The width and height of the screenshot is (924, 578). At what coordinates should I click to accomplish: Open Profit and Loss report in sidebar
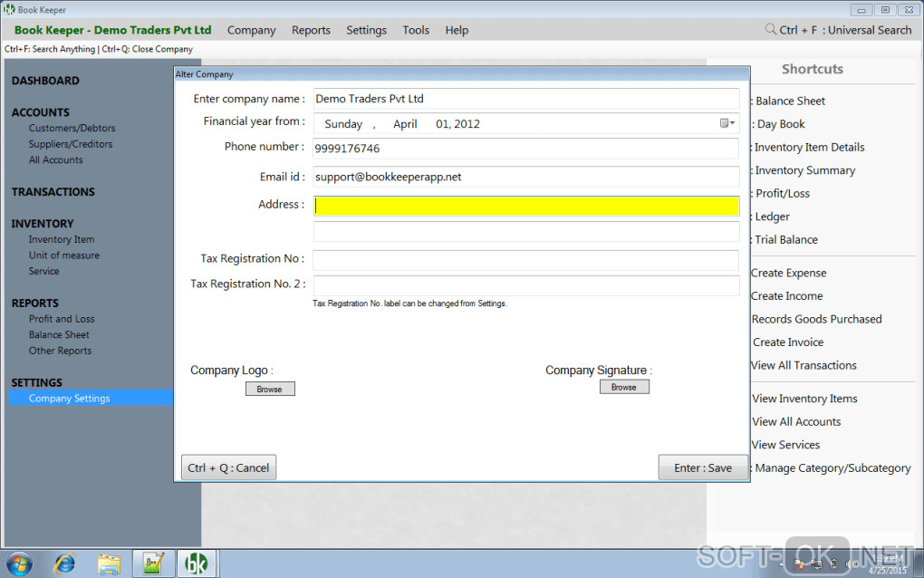(62, 319)
